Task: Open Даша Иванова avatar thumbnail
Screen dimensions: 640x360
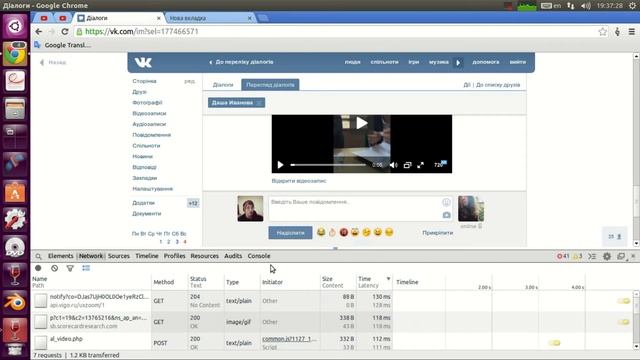Action: [471, 209]
